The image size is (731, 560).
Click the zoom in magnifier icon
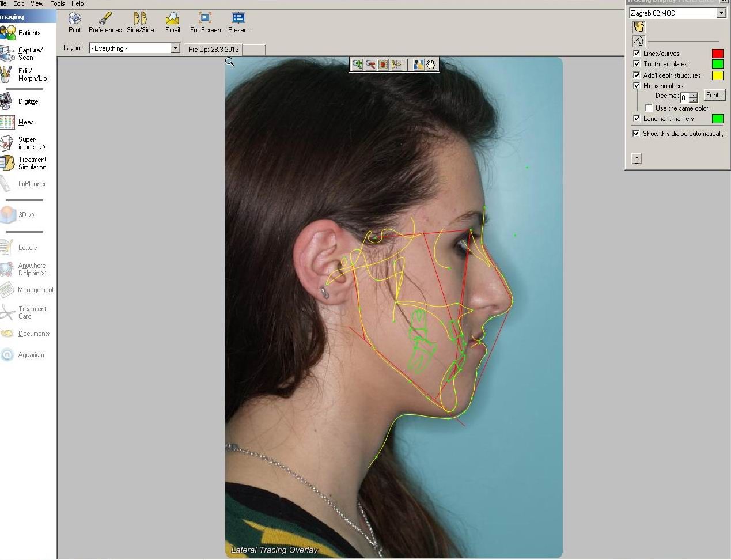[x=357, y=65]
